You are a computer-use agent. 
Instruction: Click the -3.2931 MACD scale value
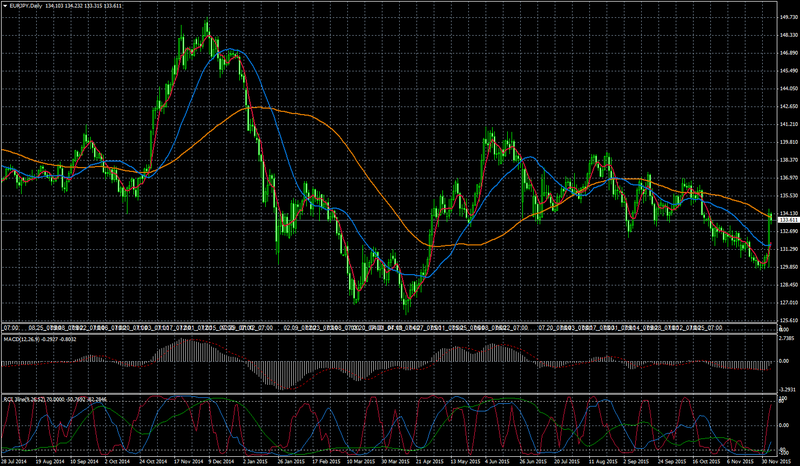click(x=788, y=389)
